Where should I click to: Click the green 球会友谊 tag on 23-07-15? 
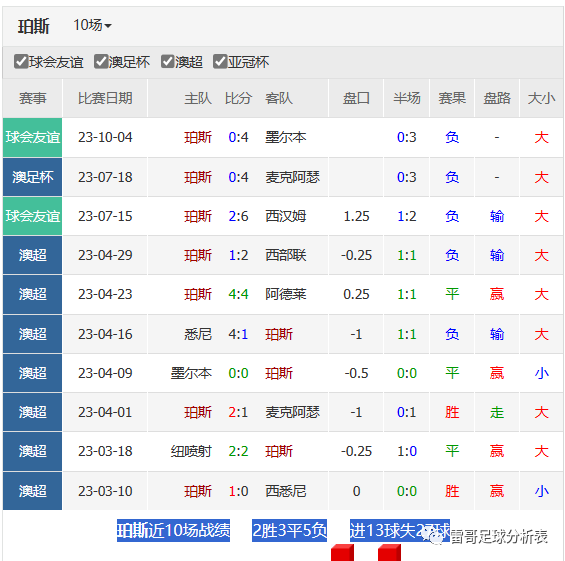(32, 216)
